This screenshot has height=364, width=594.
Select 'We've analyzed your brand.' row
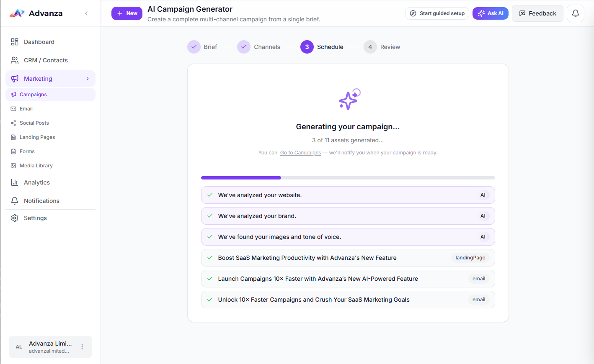pos(348,216)
